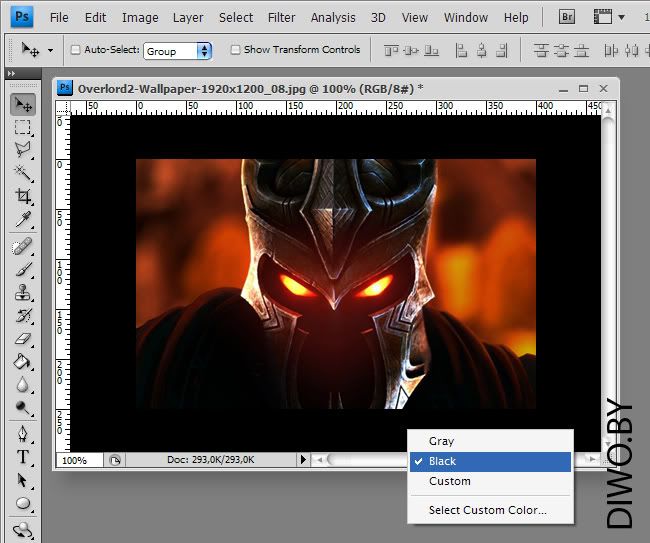The width and height of the screenshot is (650, 543).
Task: Open the Window menu
Action: [x=466, y=17]
